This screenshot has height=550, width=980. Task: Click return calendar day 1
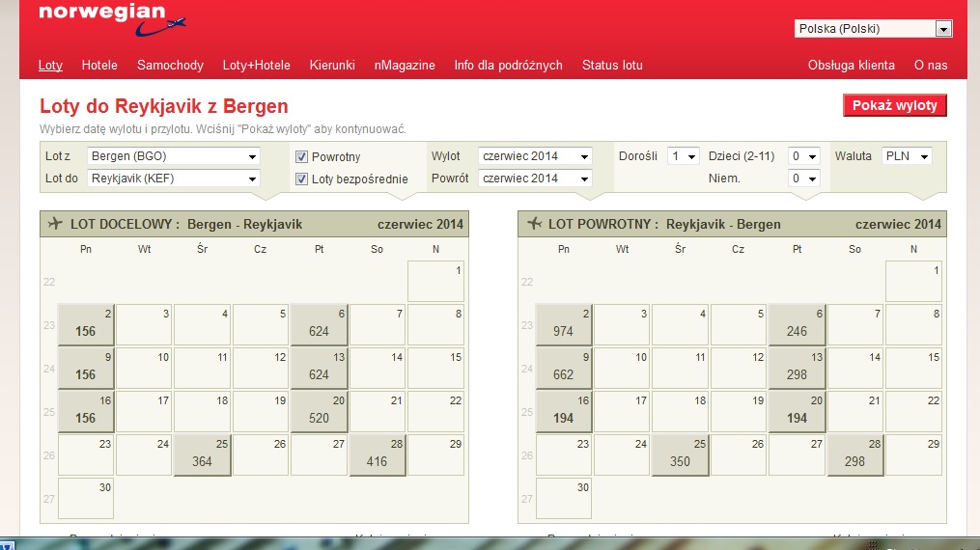click(x=913, y=282)
